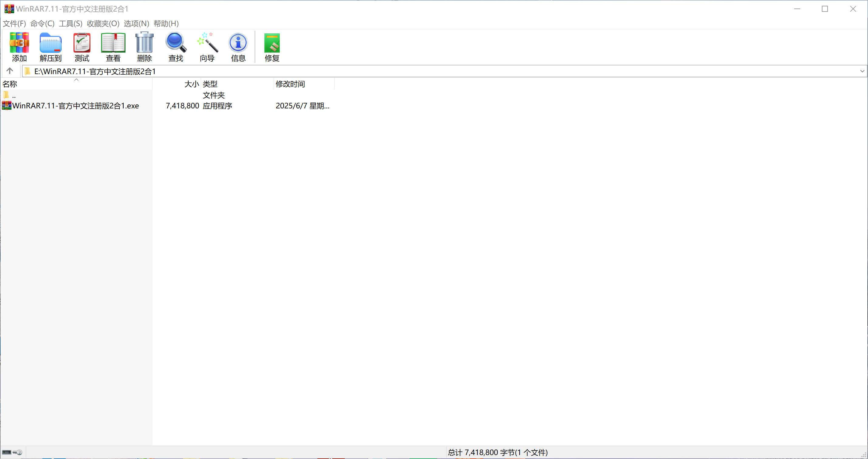Open the 工具(S) menu
The width and height of the screenshot is (868, 459).
pyautogui.click(x=71, y=24)
